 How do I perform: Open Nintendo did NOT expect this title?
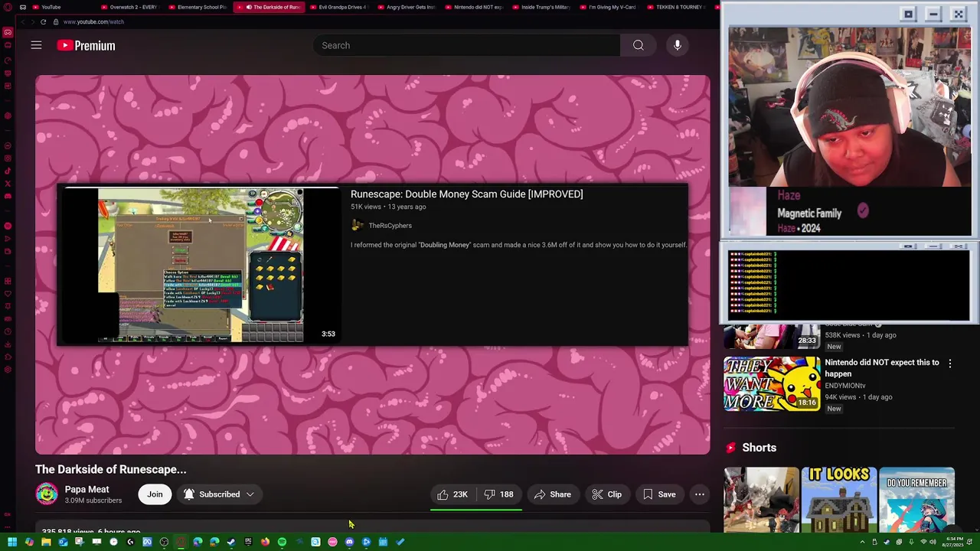882,368
